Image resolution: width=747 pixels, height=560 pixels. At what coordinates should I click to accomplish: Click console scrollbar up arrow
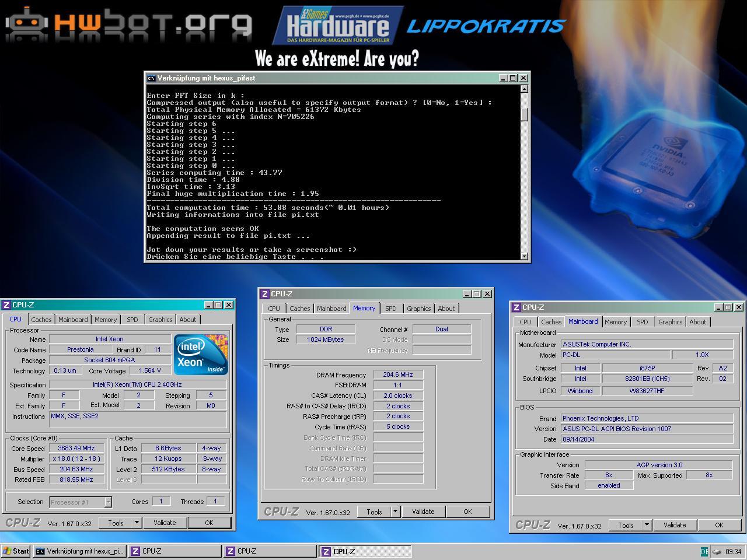point(525,89)
